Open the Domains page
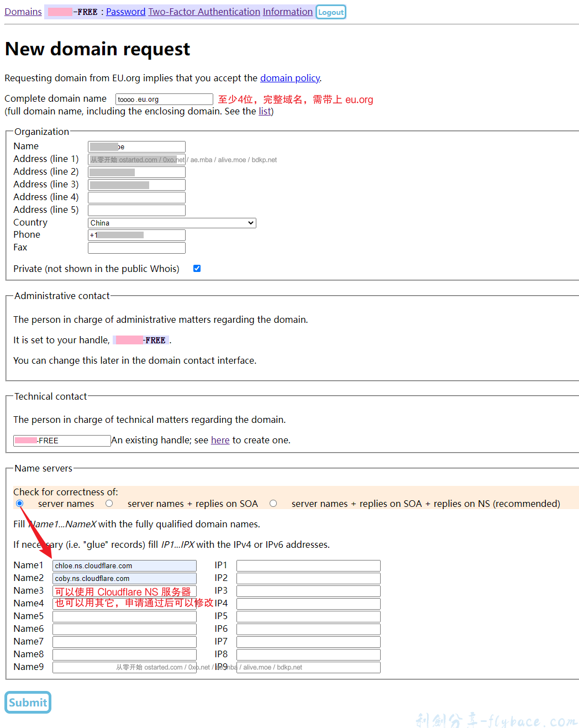 click(23, 12)
